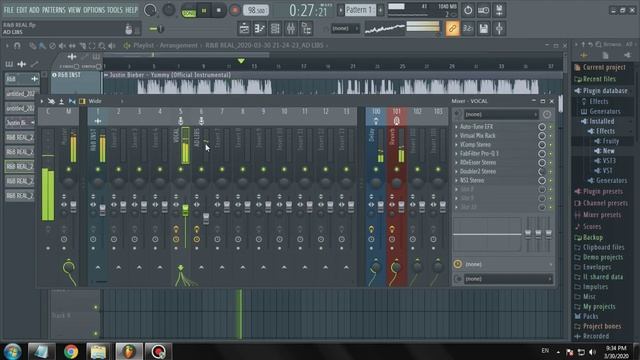Image resolution: width=640 pixels, height=360 pixels.
Task: Mute the Delay track via green light
Action: pyautogui.click(x=376, y=169)
